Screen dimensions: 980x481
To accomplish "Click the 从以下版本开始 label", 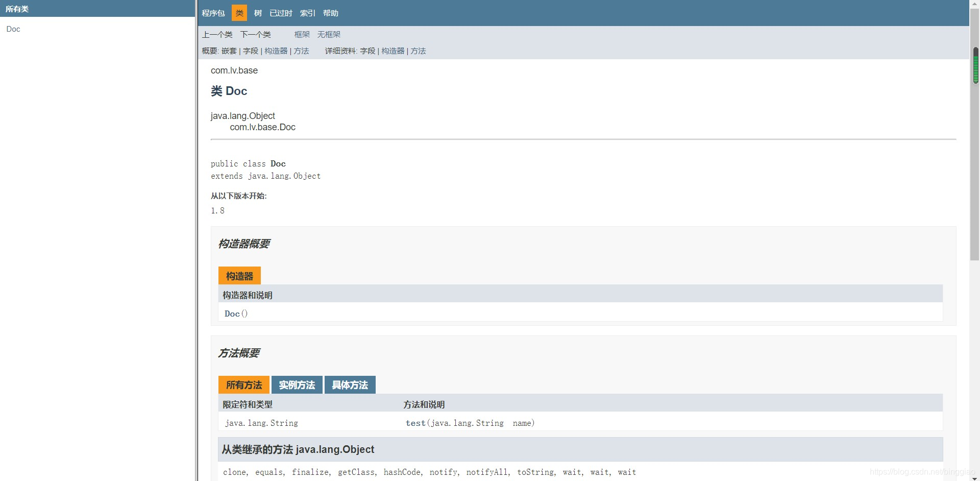I will tap(238, 196).
